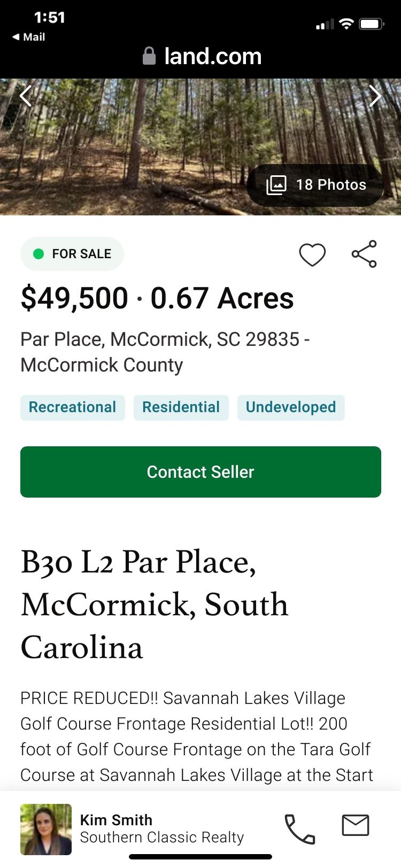The width and height of the screenshot is (401, 868).
Task: Tap the phone icon to call Kim Smith
Action: click(x=300, y=829)
